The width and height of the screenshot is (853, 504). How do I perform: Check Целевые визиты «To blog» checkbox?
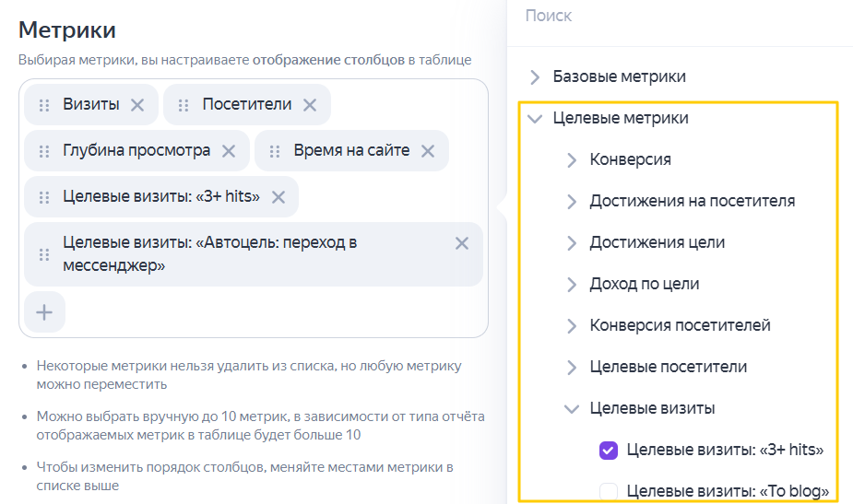click(x=609, y=491)
